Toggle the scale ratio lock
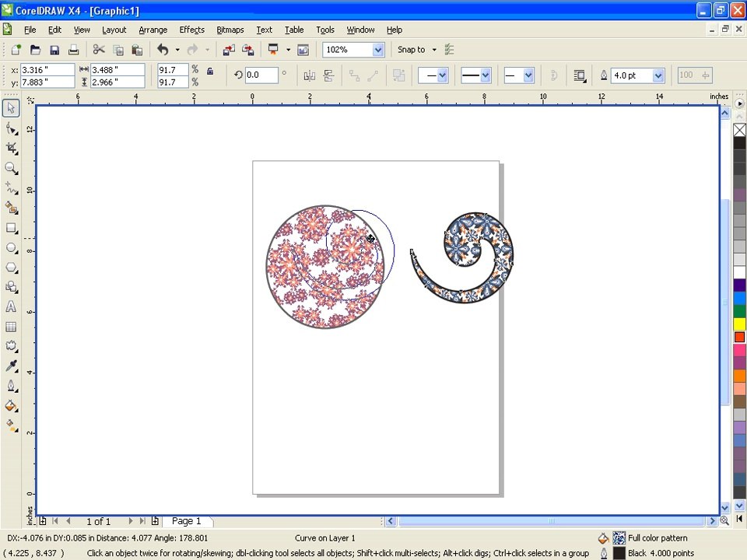This screenshot has width=747, height=560. pyautogui.click(x=209, y=72)
